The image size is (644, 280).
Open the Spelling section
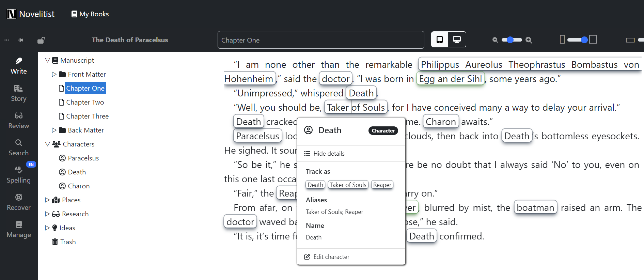19,175
